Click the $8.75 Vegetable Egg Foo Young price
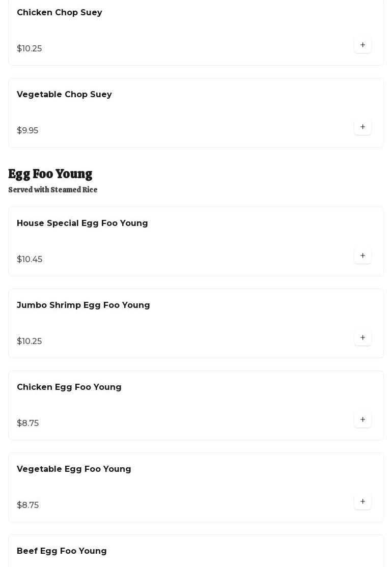The image size is (392, 567). [27, 505]
